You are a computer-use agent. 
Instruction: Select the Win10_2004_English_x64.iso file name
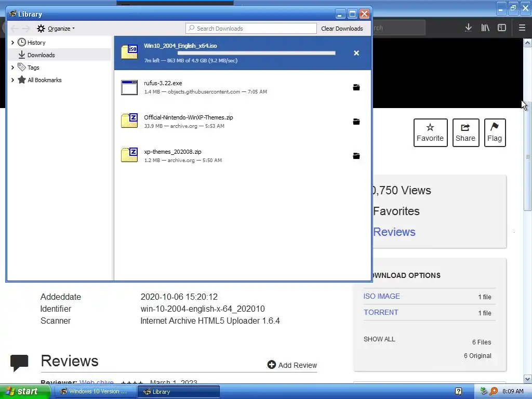pos(180,46)
